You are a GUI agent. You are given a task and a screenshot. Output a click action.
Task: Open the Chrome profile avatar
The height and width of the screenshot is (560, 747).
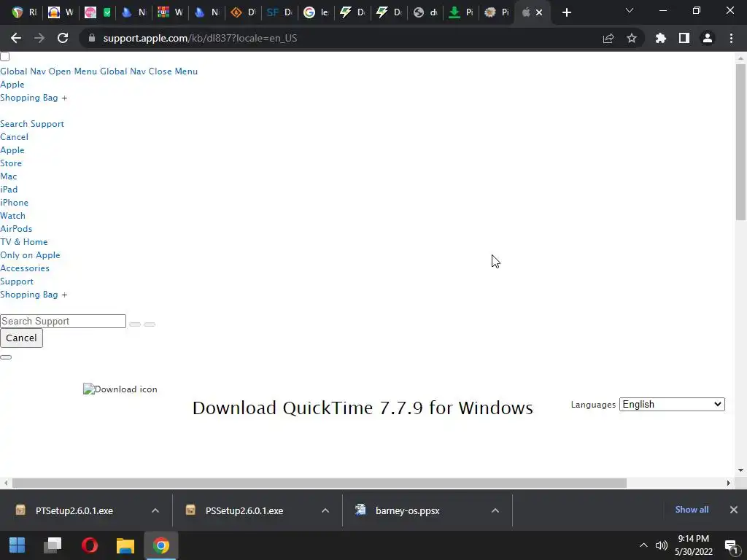tap(708, 38)
